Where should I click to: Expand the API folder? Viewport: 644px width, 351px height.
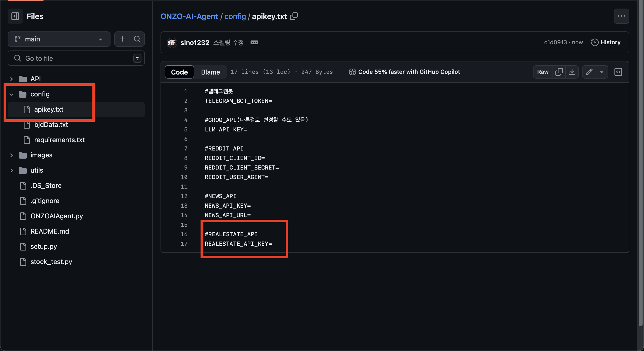tap(11, 79)
